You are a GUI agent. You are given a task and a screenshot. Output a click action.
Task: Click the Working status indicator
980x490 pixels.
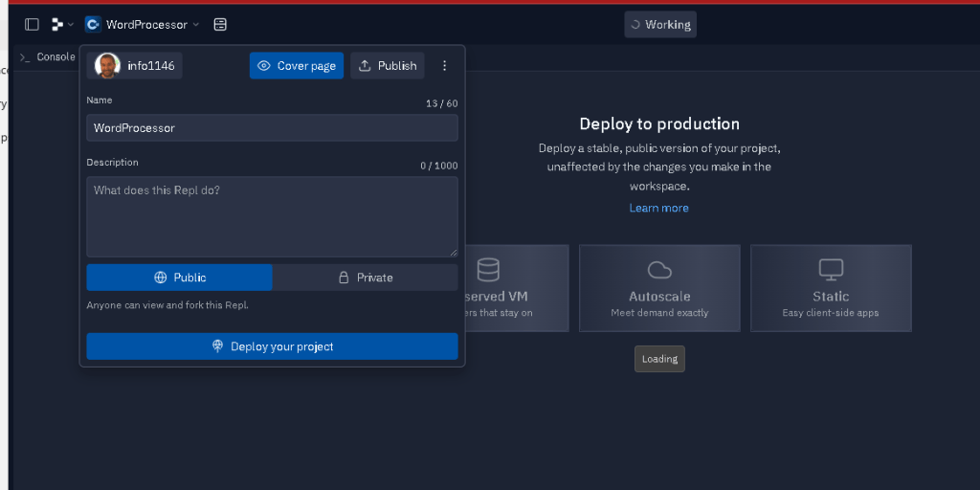click(660, 24)
